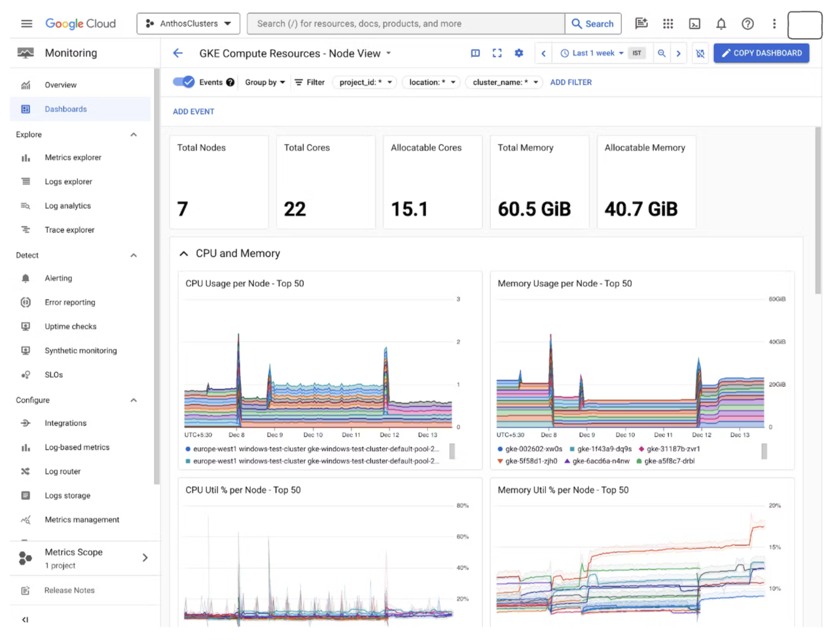Toggle the Events switch

(x=183, y=82)
